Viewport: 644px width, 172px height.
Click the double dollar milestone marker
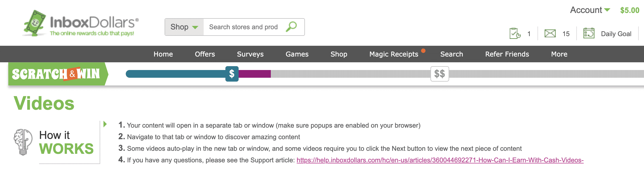point(440,74)
